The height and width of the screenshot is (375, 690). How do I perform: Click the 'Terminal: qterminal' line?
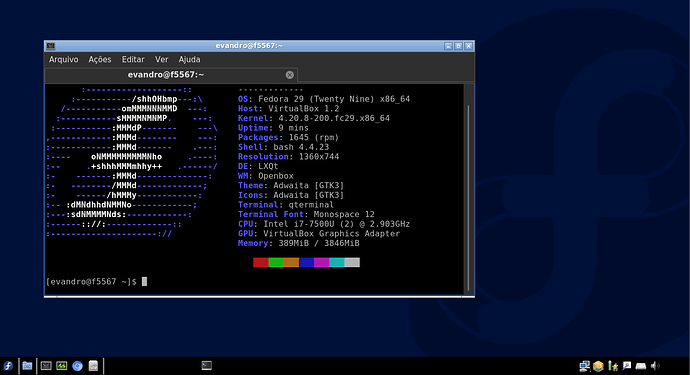coord(286,205)
